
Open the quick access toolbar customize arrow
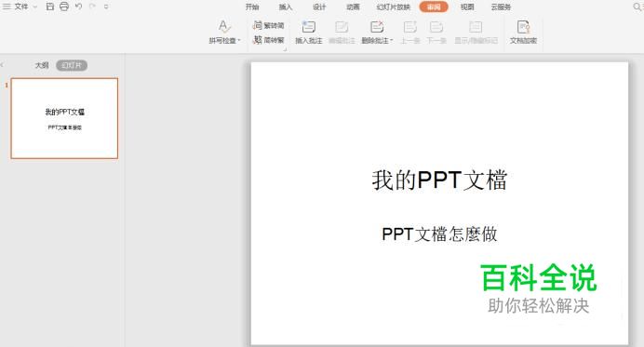click(106, 7)
